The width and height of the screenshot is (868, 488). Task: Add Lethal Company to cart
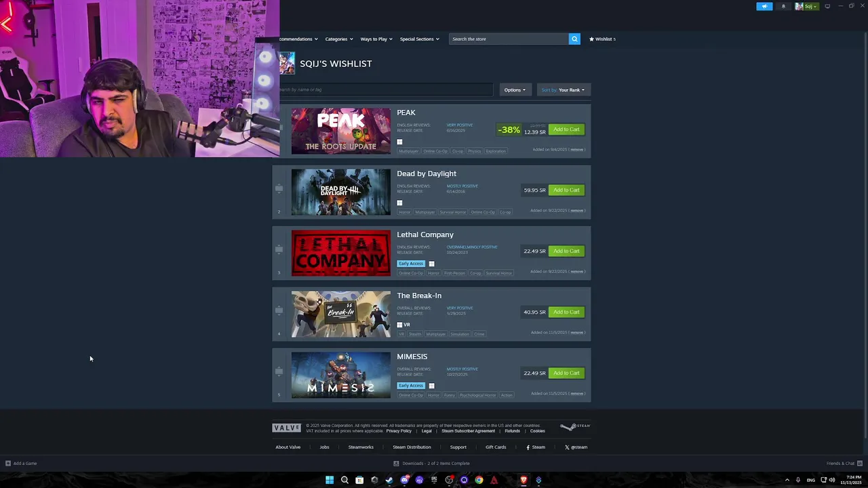(x=566, y=251)
